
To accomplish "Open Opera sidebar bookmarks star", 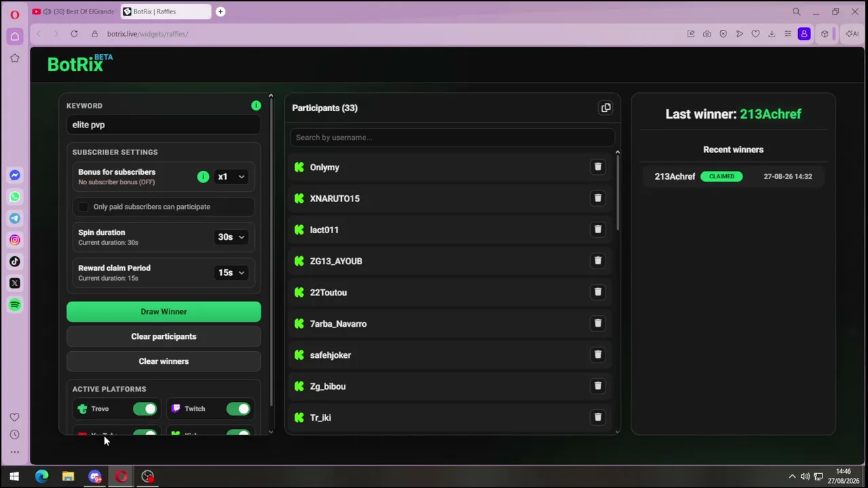I will click(15, 58).
